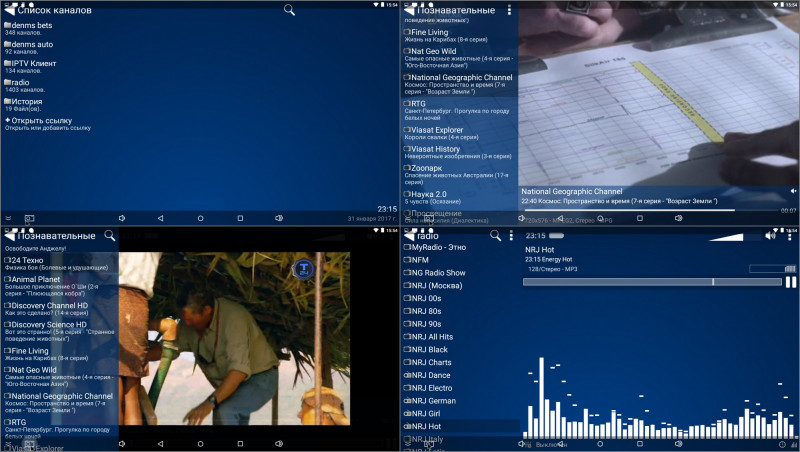Click the National Geographic Channel video showing the chart
This screenshot has width=800, height=452.
(658, 94)
